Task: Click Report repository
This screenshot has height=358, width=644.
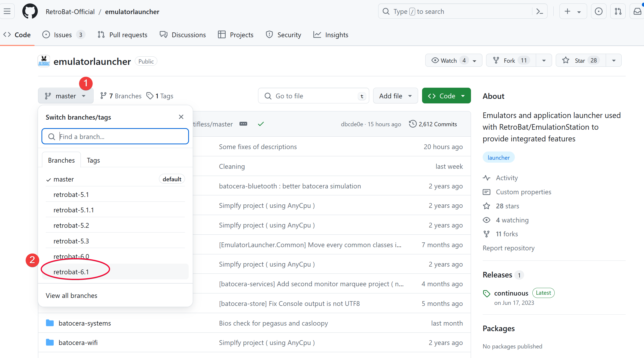Action: (x=508, y=248)
